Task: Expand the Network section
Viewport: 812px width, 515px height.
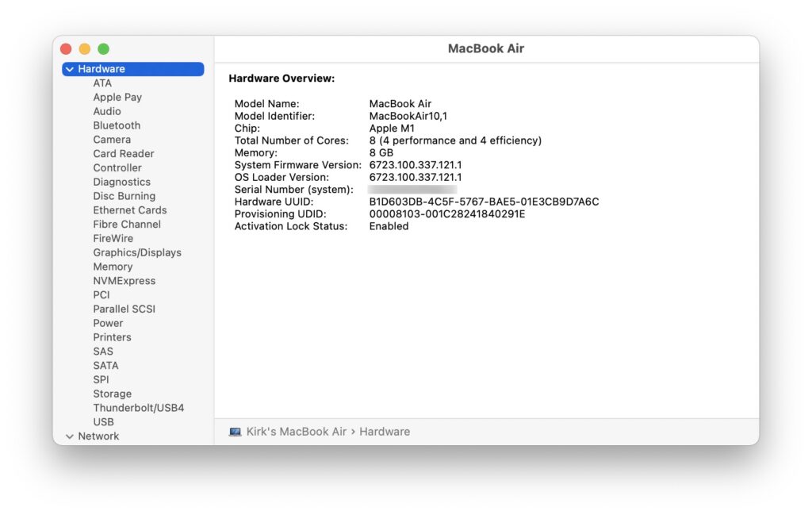Action: (70, 436)
